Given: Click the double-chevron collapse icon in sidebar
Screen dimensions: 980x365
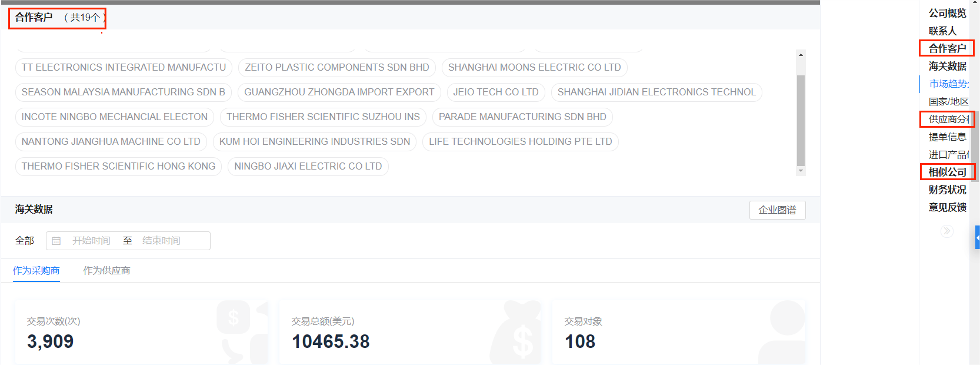Looking at the screenshot, I should pos(946,231).
